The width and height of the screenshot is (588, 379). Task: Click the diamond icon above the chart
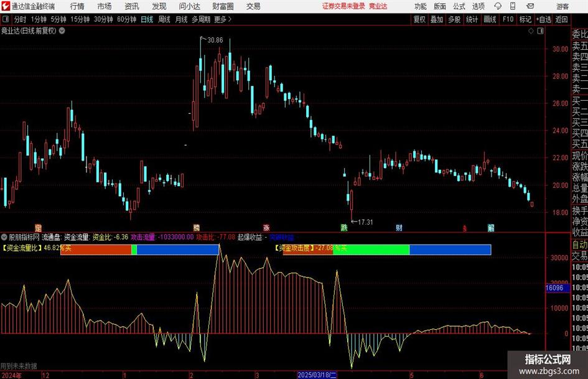click(x=531, y=31)
